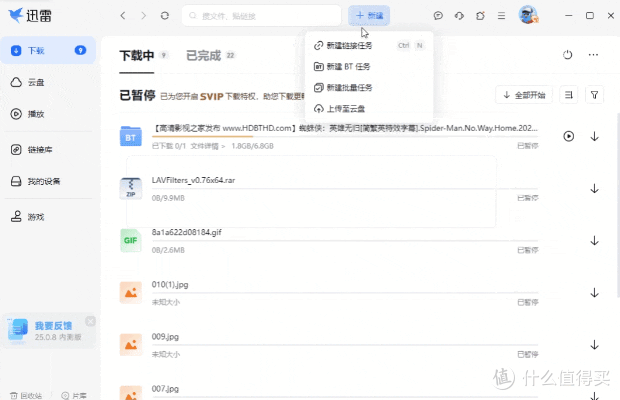Viewport: 620px width, 400px height.
Task: Select 上传至云盘 menu item
Action: (369, 108)
